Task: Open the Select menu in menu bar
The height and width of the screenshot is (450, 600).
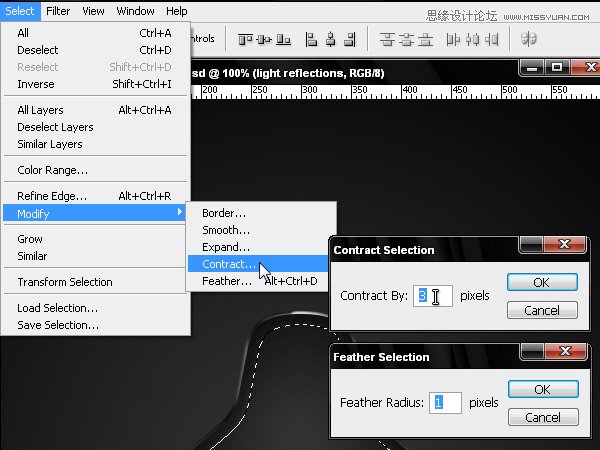Action: (20, 11)
